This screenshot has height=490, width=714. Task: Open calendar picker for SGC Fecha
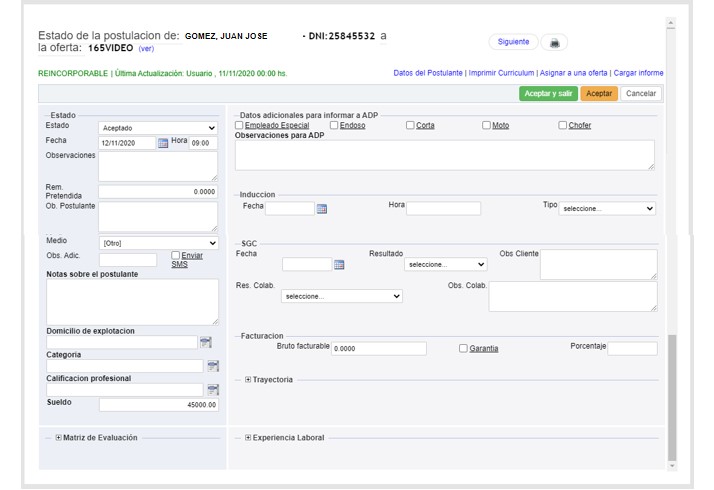pyautogui.click(x=339, y=265)
